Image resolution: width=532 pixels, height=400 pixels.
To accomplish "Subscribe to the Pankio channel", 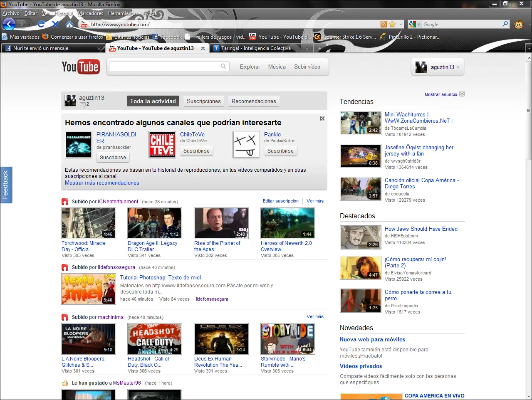I will coord(281,151).
